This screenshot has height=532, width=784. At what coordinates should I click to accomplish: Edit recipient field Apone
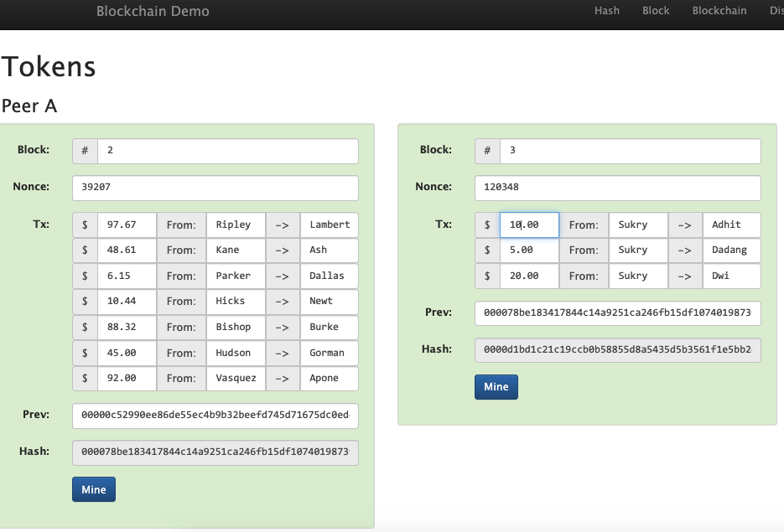coord(330,378)
